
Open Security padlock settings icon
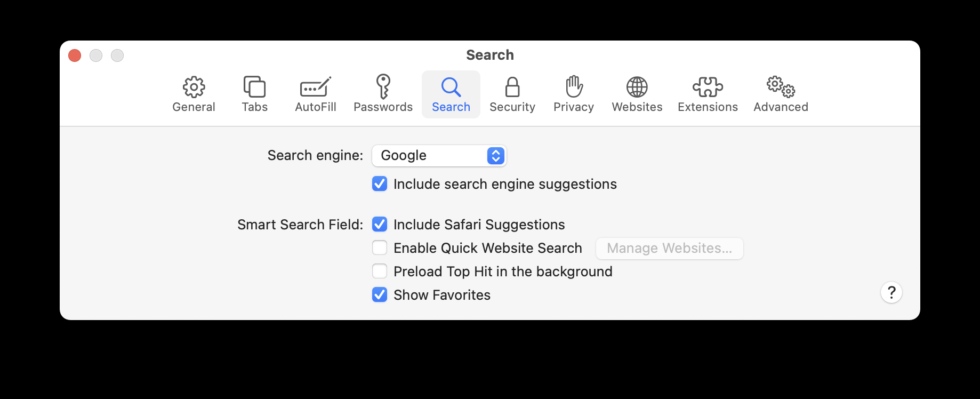[x=512, y=87]
